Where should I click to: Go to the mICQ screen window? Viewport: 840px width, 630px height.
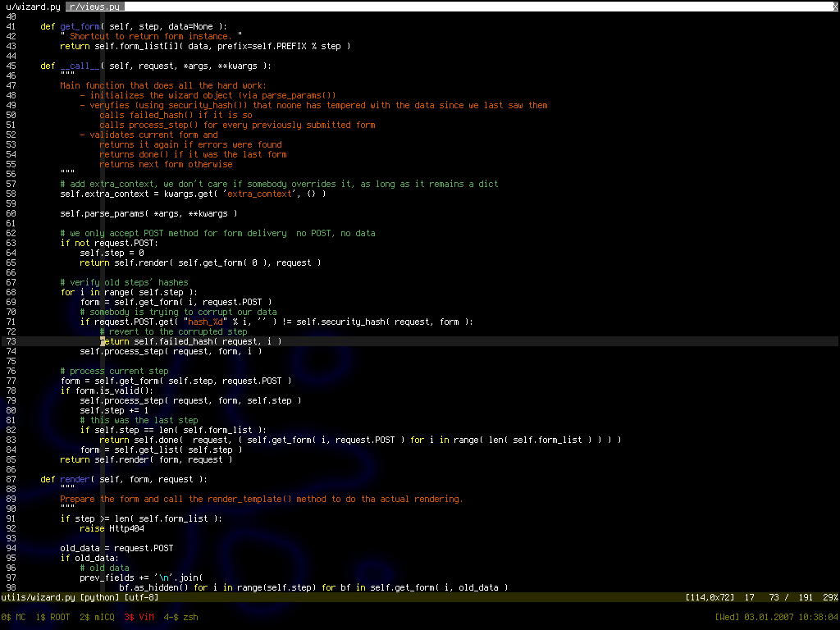pos(98,617)
